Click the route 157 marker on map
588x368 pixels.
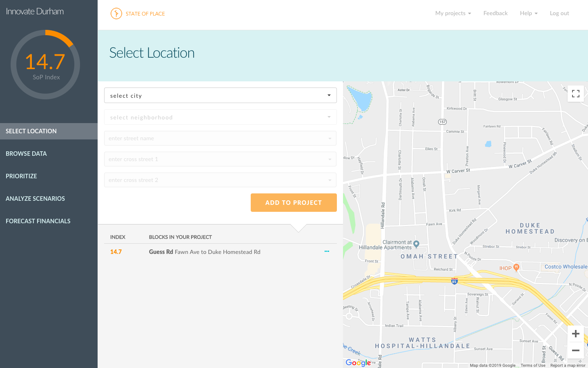[442, 122]
